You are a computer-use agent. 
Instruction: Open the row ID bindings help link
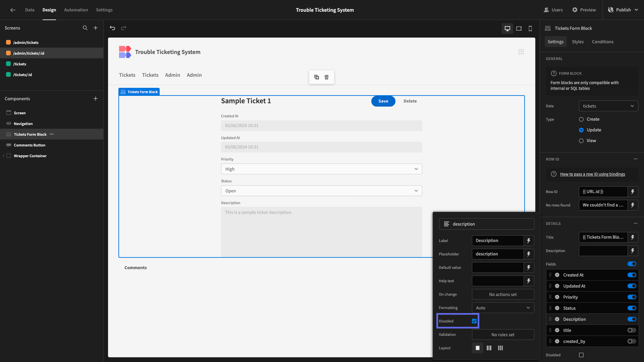(593, 174)
